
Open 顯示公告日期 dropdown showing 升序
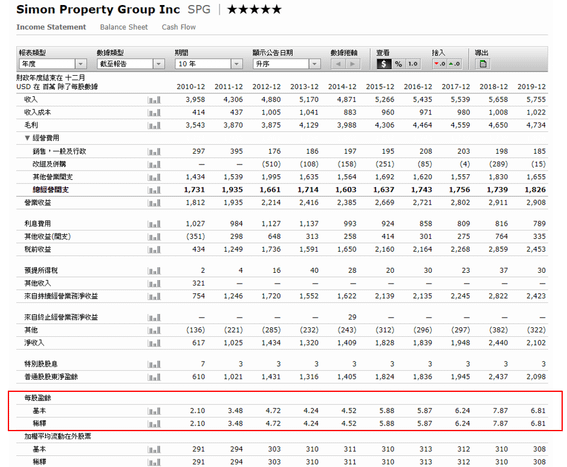pyautogui.click(x=286, y=64)
